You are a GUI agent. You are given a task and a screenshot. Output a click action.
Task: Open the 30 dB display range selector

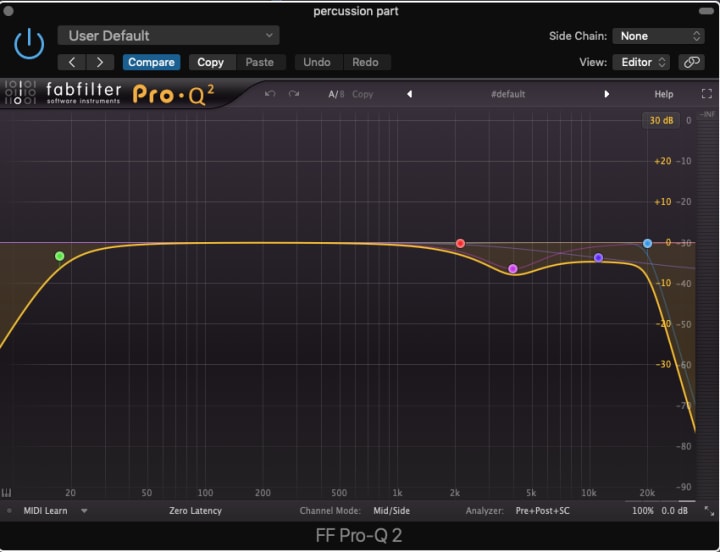(x=661, y=120)
